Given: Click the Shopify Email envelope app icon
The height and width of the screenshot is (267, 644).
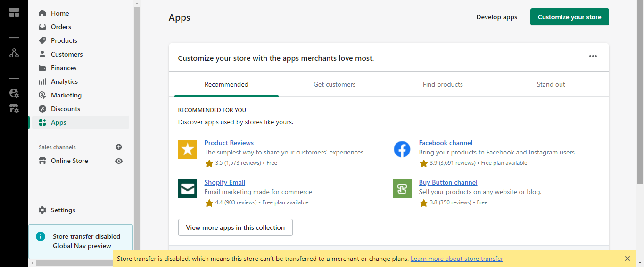Looking at the screenshot, I should [x=188, y=189].
